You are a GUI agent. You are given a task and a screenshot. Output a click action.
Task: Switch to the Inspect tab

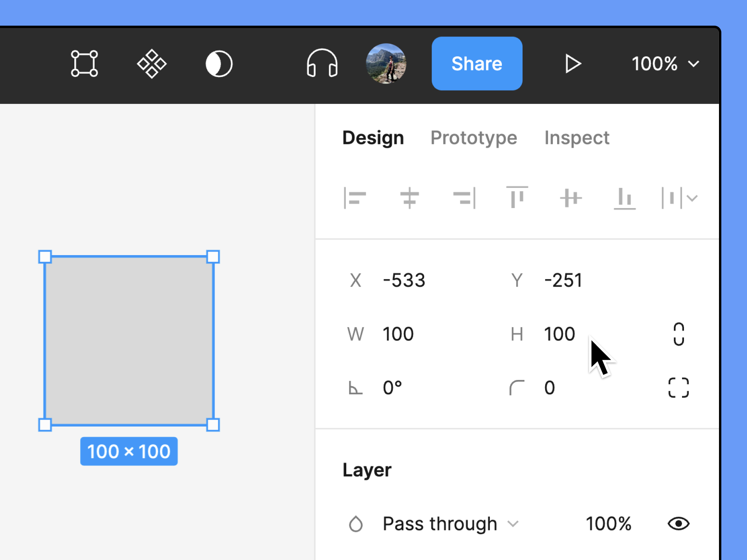click(577, 137)
